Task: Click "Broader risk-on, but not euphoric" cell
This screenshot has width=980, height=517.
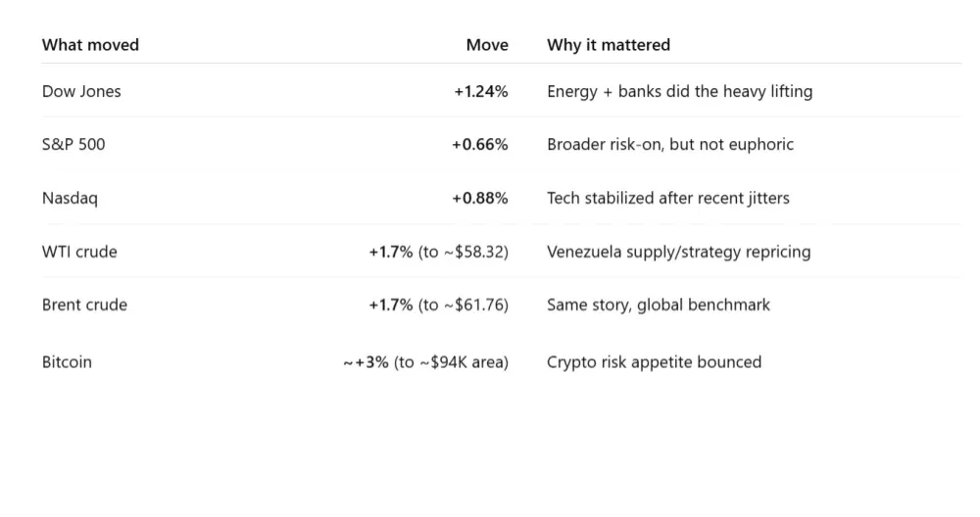Action: [x=670, y=145]
